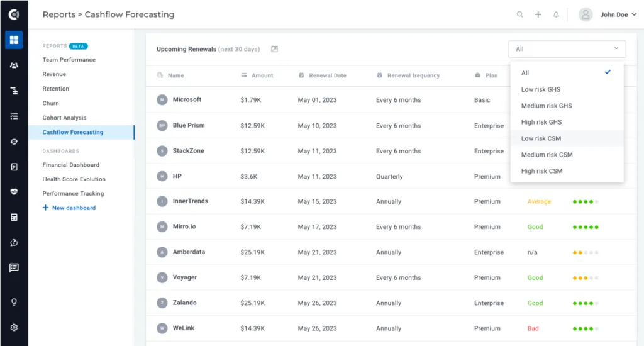
Task: Choose Medium risk GHS option
Action: 567,106
